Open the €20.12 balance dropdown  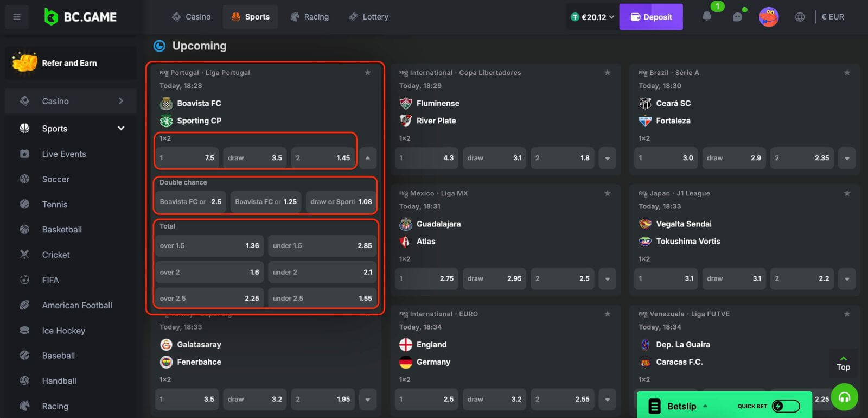tap(592, 17)
